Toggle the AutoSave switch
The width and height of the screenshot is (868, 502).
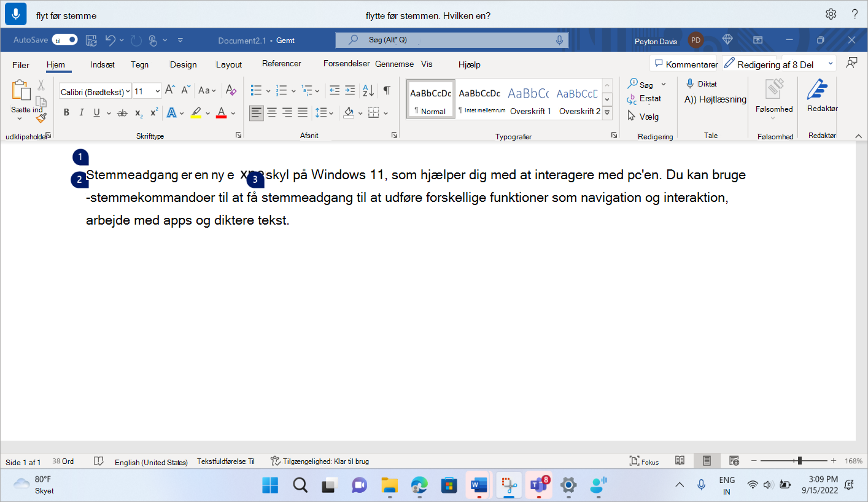(64, 40)
